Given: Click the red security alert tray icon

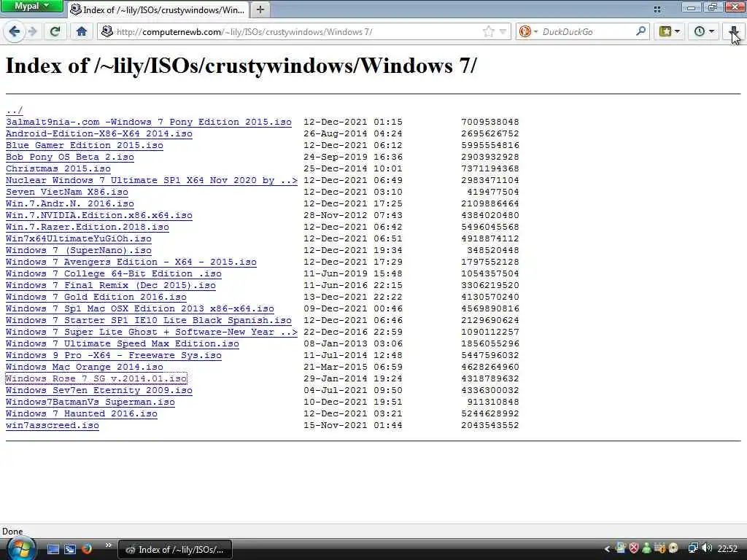Looking at the screenshot, I should pos(634,548).
